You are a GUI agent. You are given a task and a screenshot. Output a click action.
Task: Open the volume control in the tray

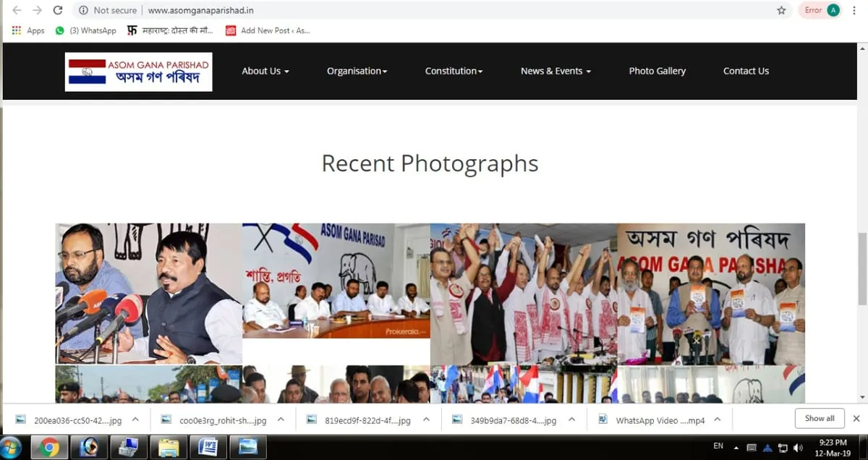pyautogui.click(x=798, y=448)
